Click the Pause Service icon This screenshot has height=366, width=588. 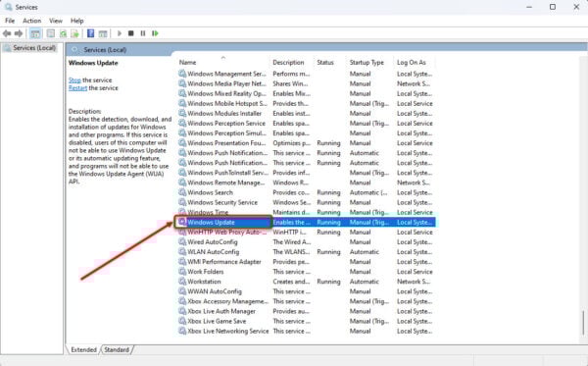tap(143, 33)
